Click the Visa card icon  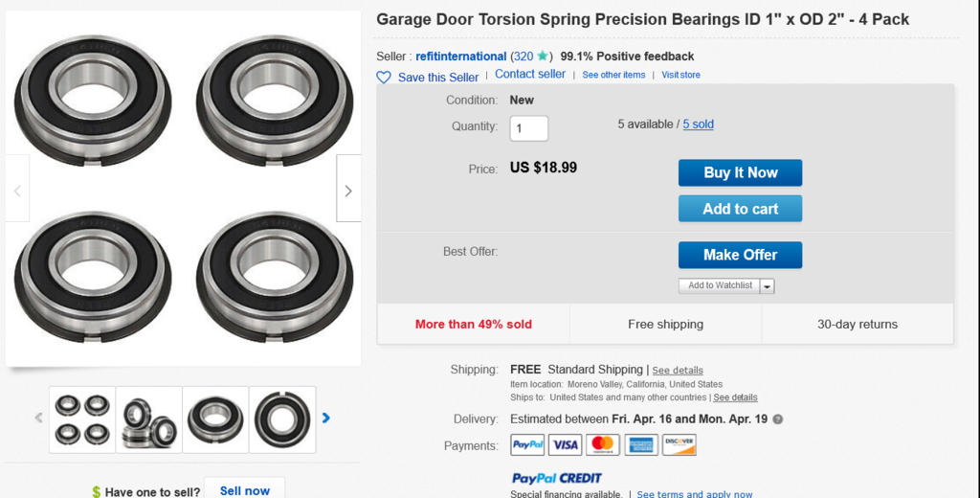[x=565, y=444]
